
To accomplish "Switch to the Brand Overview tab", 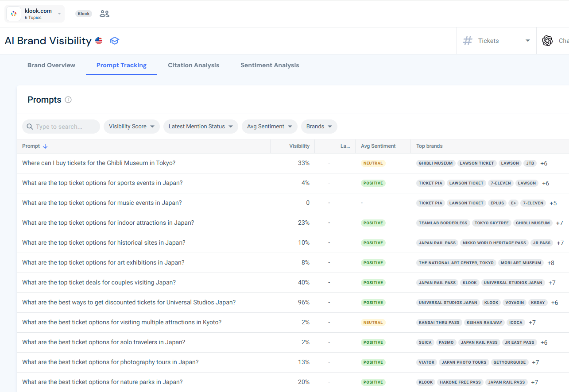I will tap(51, 65).
